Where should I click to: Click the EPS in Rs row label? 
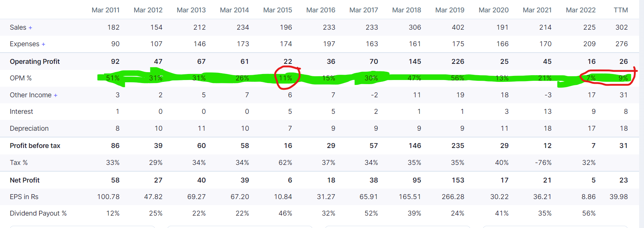24,197
